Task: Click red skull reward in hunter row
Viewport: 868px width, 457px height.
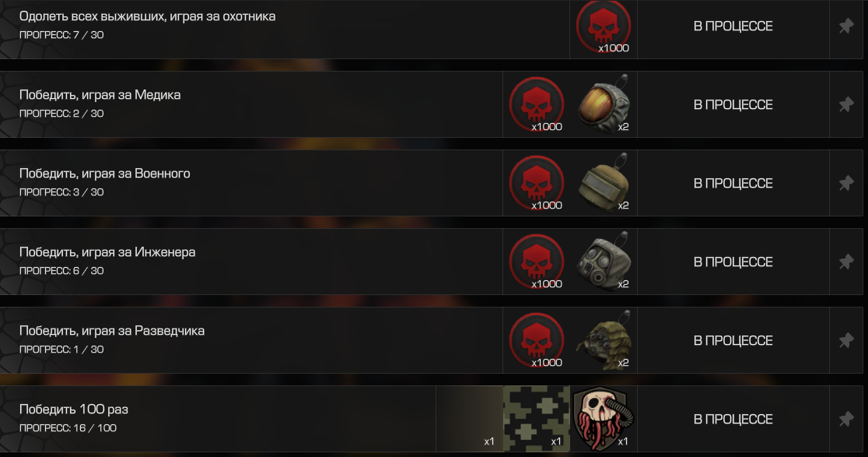Action: (604, 27)
